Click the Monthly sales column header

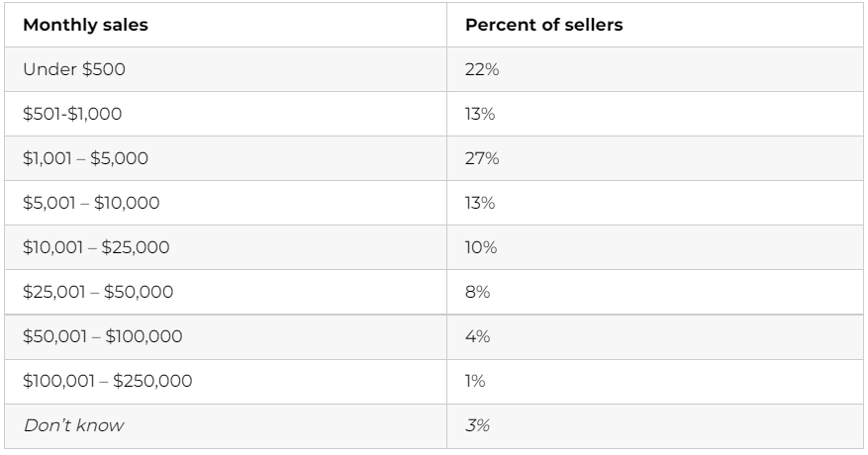click(85, 26)
